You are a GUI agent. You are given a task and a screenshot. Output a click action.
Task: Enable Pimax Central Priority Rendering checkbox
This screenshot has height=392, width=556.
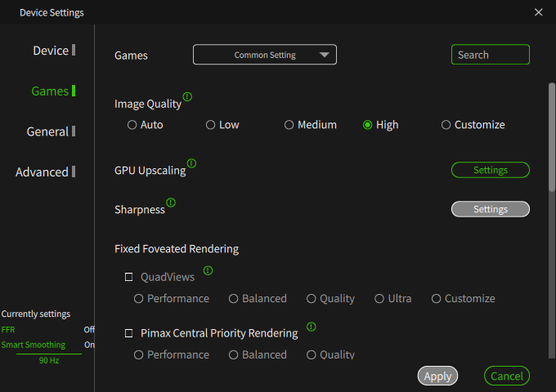(128, 333)
